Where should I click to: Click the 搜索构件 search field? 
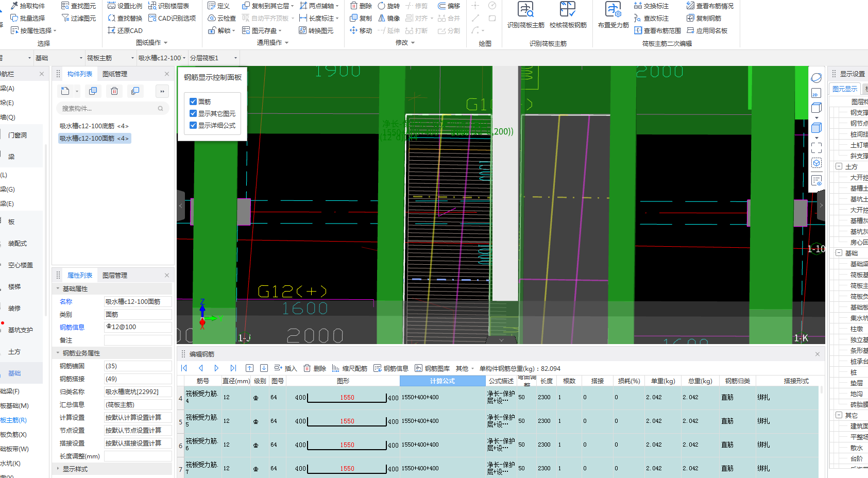(x=112, y=108)
